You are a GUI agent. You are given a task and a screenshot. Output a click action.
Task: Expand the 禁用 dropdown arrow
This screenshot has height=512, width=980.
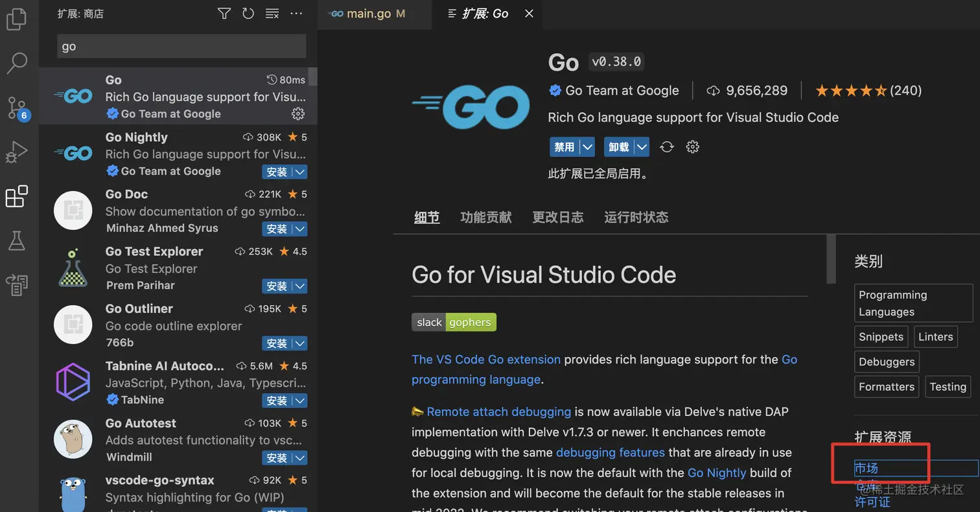(x=587, y=147)
